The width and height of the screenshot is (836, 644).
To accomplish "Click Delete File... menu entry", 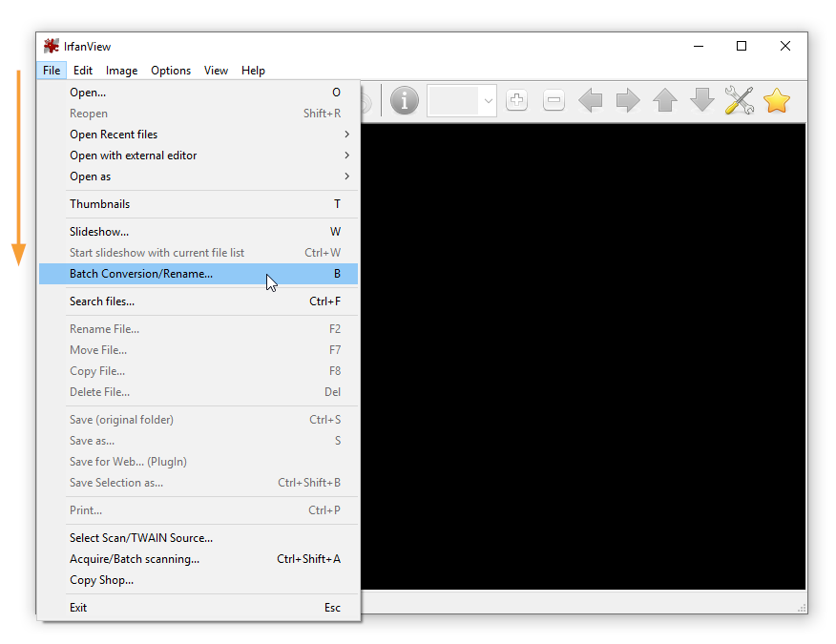I will click(x=199, y=392).
